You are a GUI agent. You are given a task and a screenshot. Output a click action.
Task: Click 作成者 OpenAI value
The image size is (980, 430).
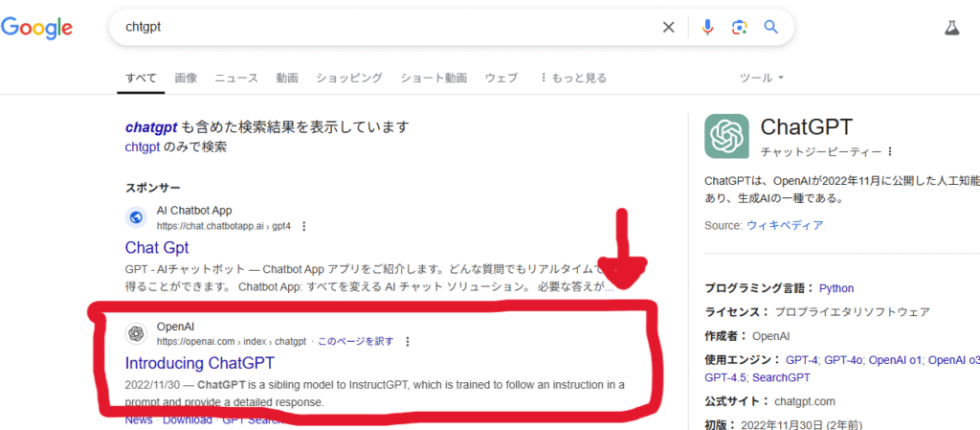[x=771, y=336]
